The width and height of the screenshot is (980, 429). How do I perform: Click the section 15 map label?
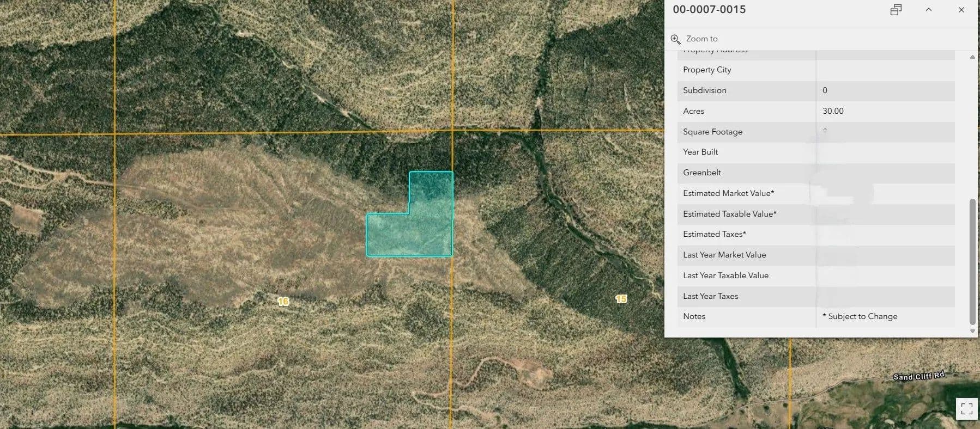pyautogui.click(x=621, y=299)
